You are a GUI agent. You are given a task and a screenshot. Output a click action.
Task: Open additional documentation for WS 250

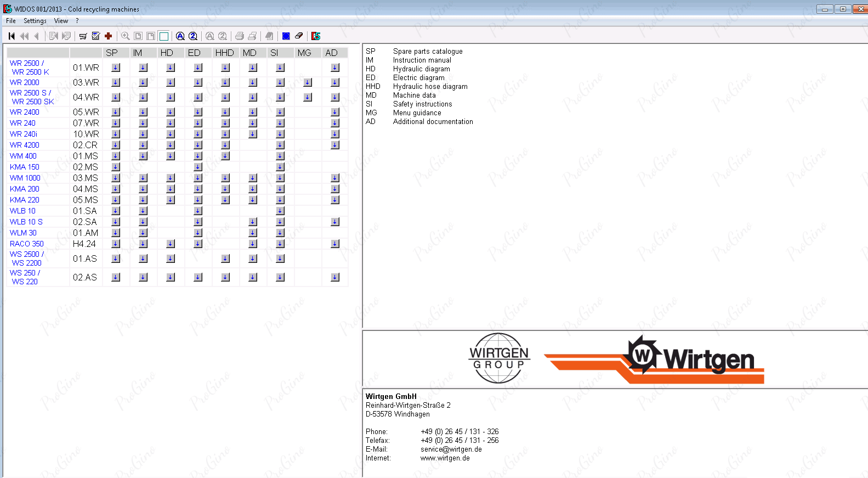(x=335, y=277)
